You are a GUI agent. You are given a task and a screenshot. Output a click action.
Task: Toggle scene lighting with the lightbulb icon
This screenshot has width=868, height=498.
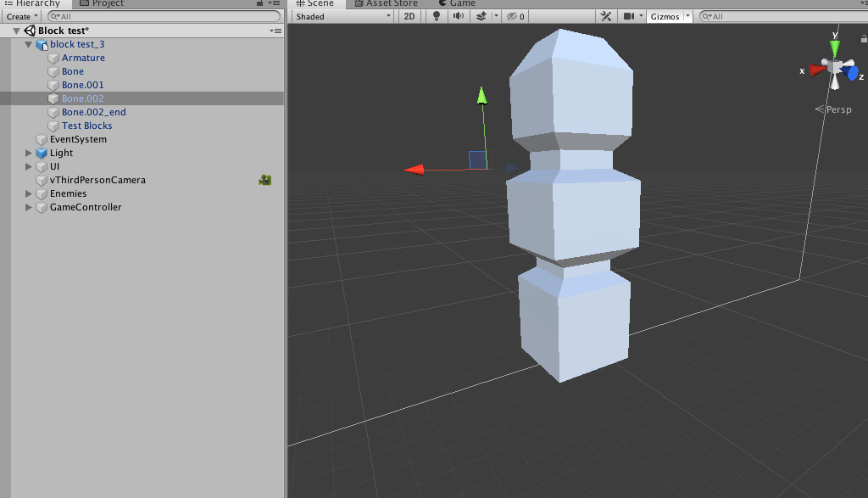[437, 16]
